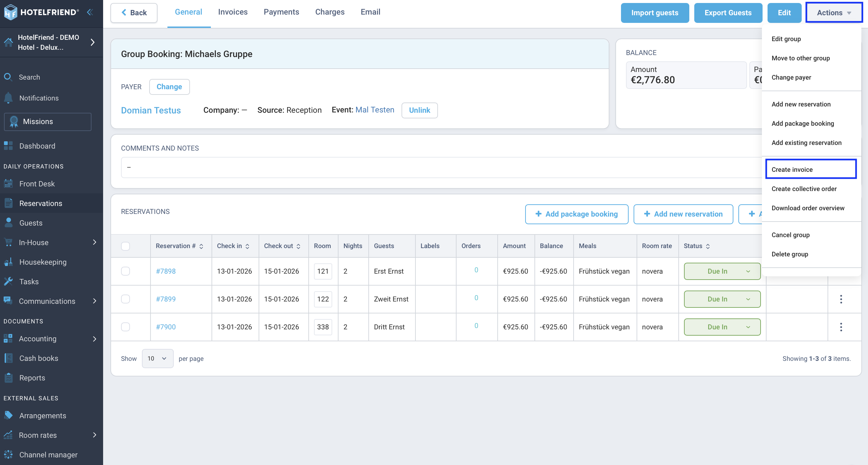Check the box for reservation #7900
The width and height of the screenshot is (868, 465).
[125, 327]
